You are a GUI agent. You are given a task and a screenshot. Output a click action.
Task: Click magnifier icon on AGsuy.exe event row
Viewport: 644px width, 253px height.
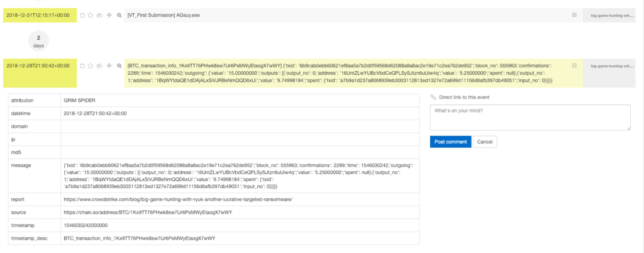pyautogui.click(x=119, y=14)
